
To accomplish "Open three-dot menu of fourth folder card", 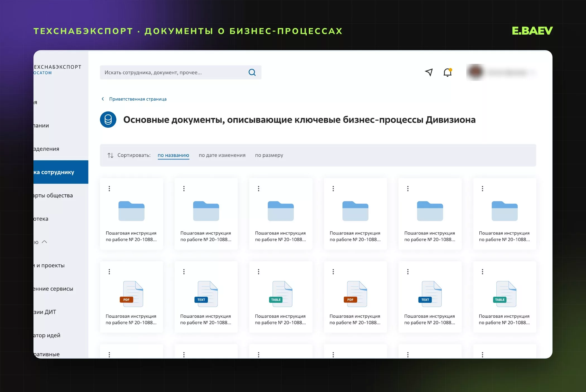I will coord(333,188).
